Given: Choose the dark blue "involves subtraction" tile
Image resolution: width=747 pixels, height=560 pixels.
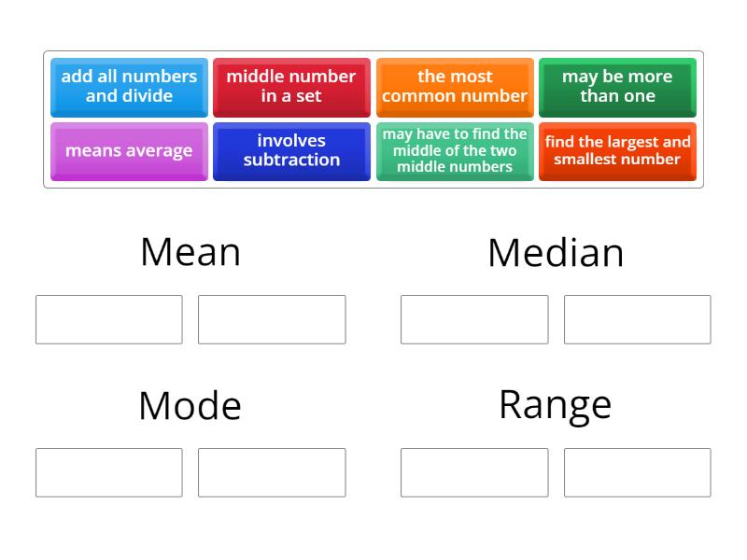Looking at the screenshot, I should tap(291, 151).
